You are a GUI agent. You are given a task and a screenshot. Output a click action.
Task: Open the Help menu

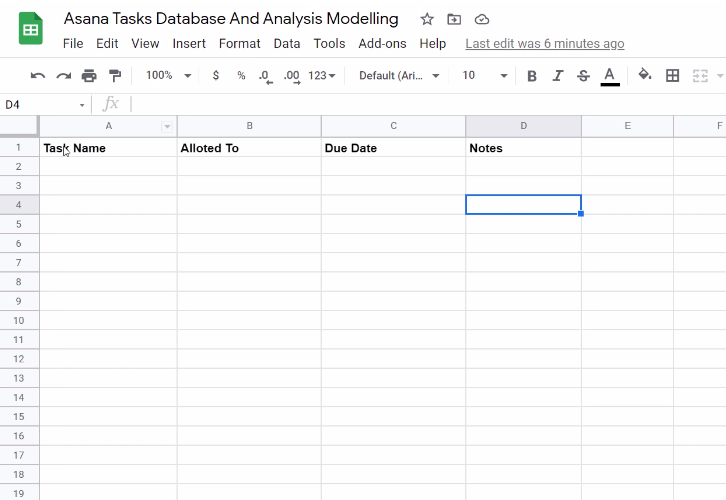click(x=432, y=44)
